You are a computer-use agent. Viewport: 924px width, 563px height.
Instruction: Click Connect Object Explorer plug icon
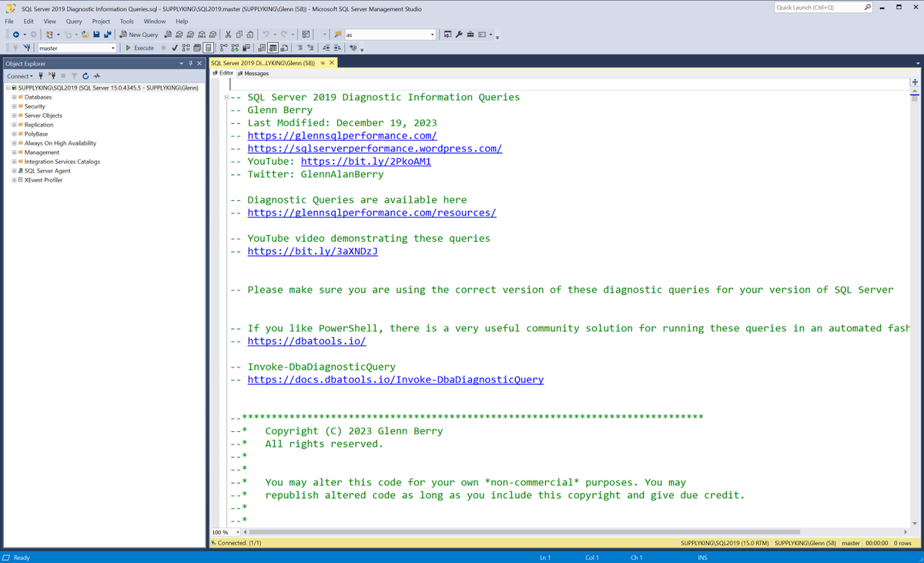pyautogui.click(x=41, y=75)
